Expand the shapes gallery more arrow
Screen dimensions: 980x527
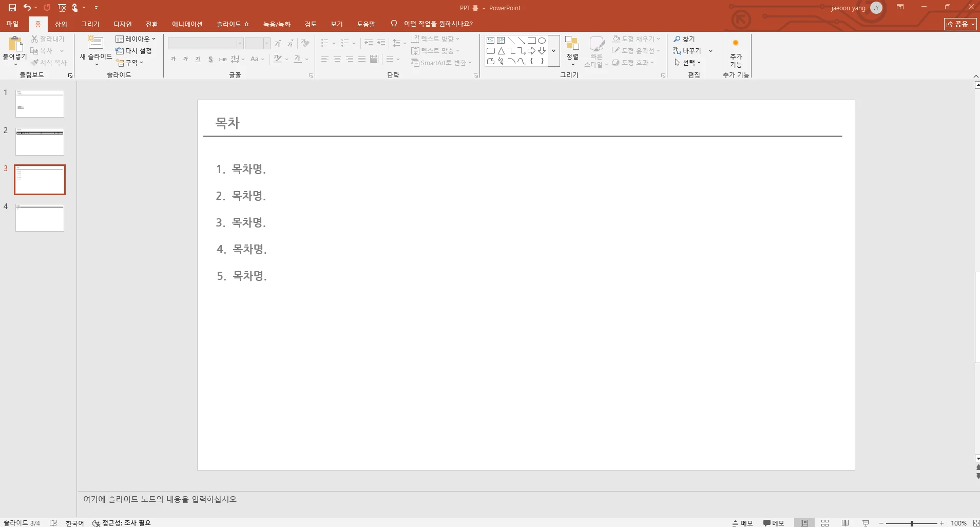point(554,51)
